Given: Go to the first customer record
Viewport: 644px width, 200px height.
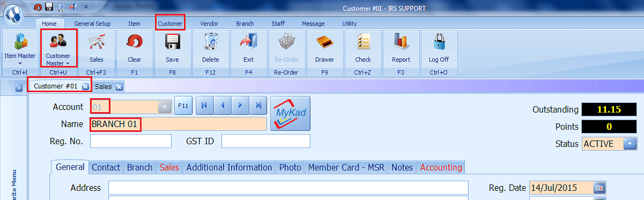Looking at the screenshot, I should (204, 106).
